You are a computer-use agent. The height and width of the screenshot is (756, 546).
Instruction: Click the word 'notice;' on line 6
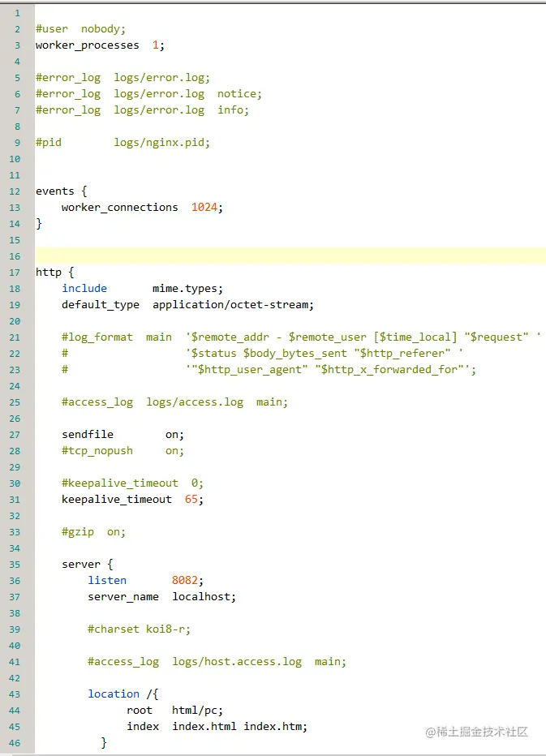[239, 94]
